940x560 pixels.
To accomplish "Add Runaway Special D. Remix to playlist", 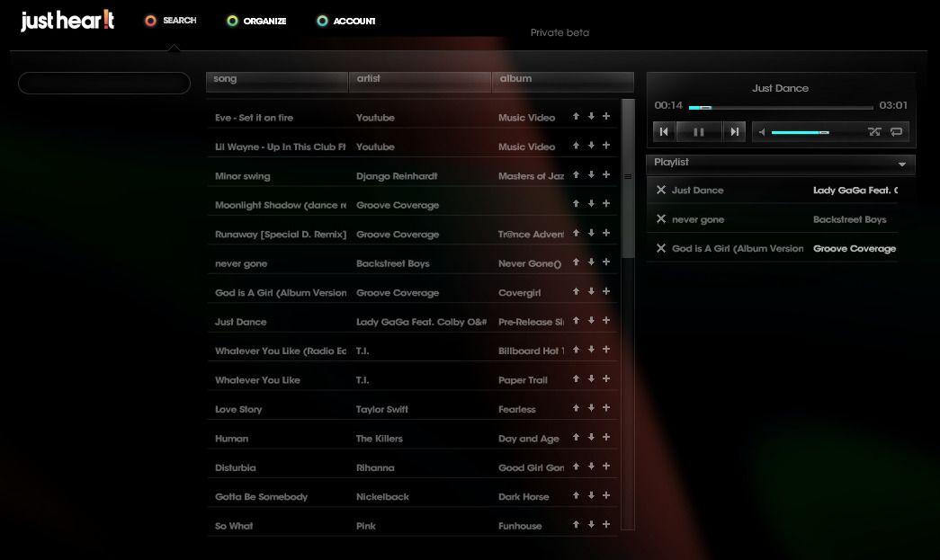I will pyautogui.click(x=606, y=233).
